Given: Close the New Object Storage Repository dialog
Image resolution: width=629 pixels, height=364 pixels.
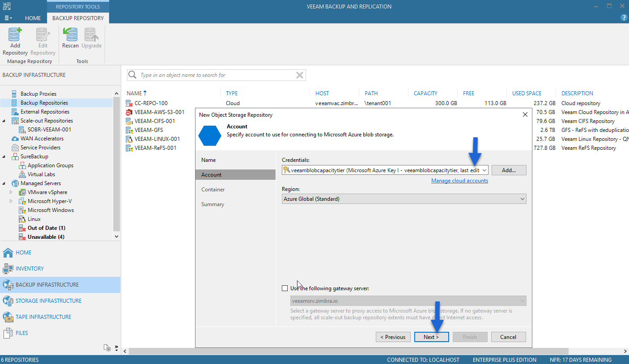Looking at the screenshot, I should coord(525,115).
